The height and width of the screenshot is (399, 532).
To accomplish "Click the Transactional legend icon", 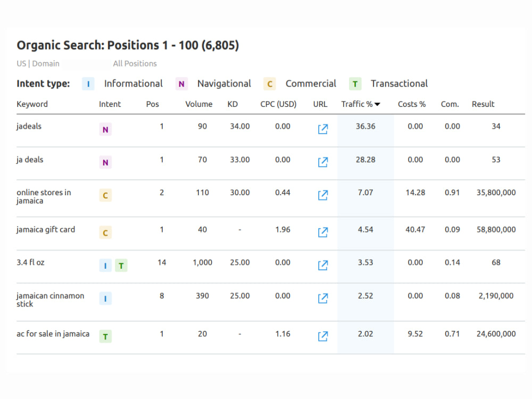I will 355,84.
